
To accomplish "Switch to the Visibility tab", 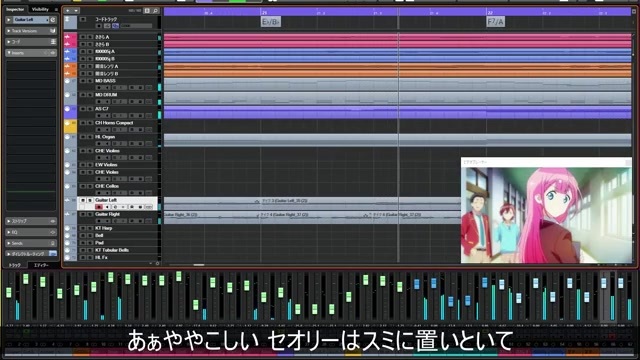I will pos(40,9).
